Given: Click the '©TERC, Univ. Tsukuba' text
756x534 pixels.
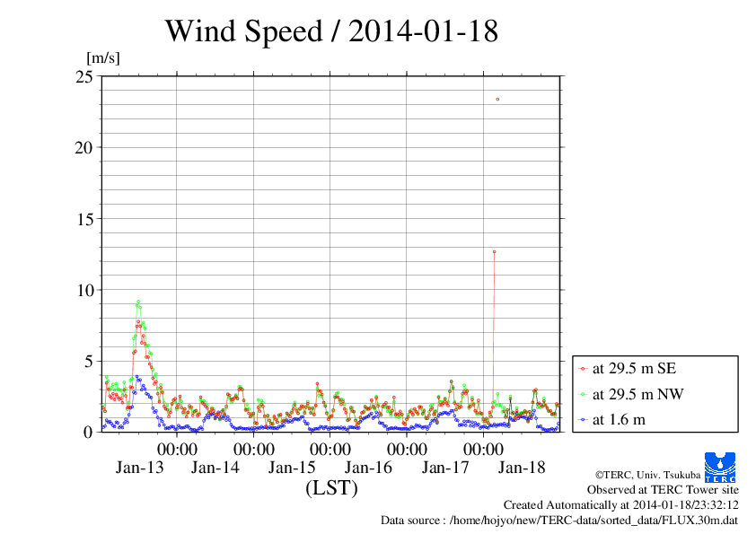Looking at the screenshot, I should pos(647,475).
